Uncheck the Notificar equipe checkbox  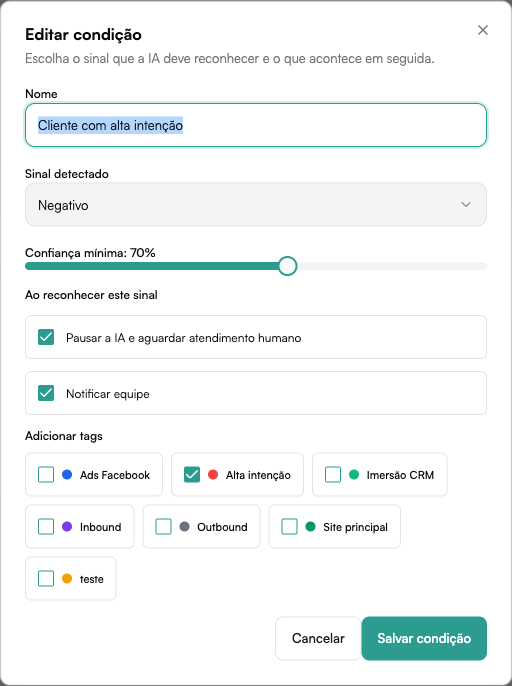(x=46, y=393)
